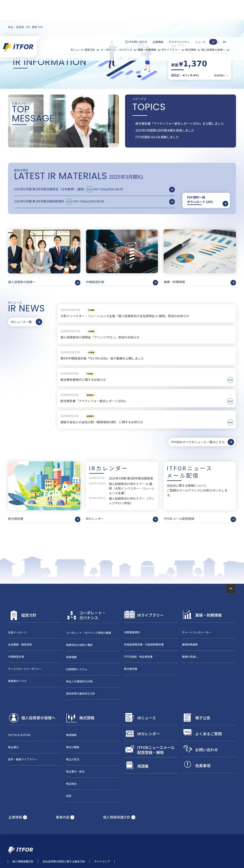
Task: Click footer 電子公告 icon
Action: pyautogui.click(x=187, y=717)
